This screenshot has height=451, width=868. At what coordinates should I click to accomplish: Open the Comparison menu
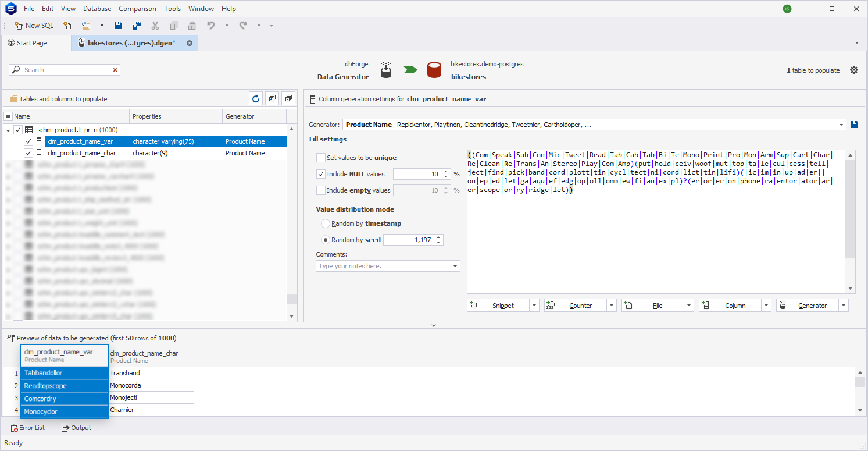coord(137,9)
